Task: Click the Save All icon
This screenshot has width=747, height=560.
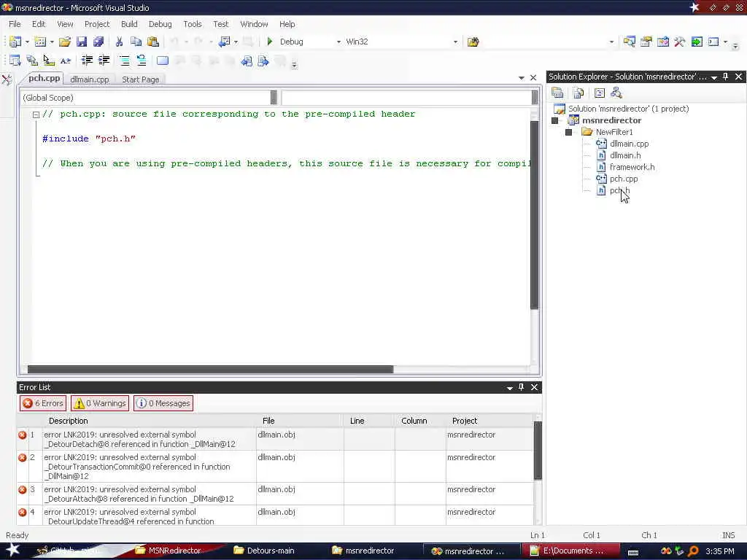Action: 98,42
